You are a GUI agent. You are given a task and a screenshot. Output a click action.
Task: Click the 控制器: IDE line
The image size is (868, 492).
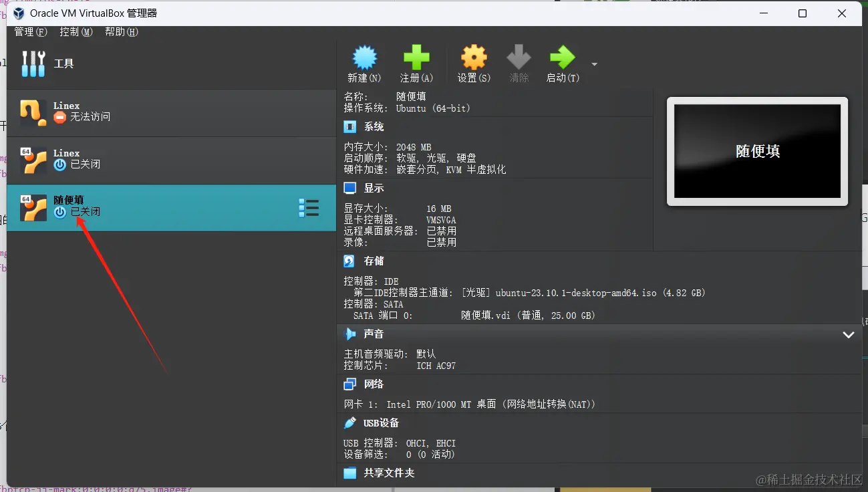point(371,282)
